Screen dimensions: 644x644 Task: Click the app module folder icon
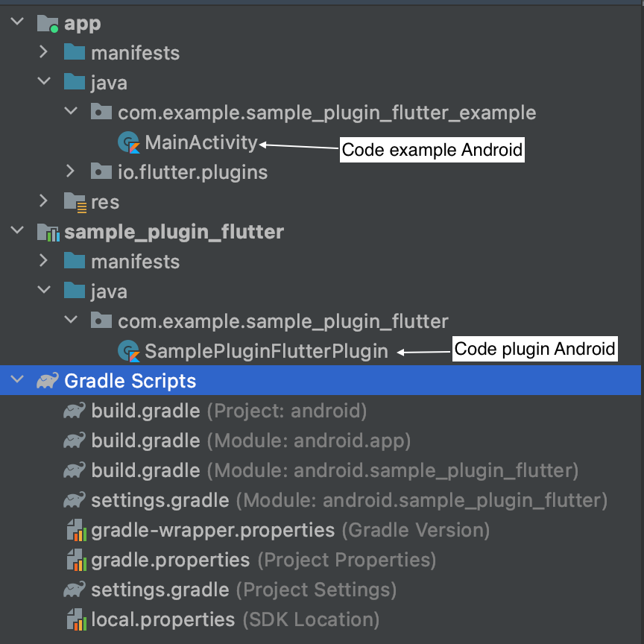click(x=48, y=24)
